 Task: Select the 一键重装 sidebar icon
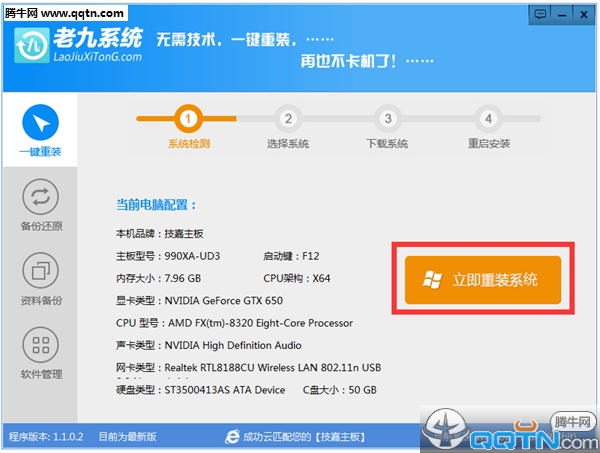40,122
